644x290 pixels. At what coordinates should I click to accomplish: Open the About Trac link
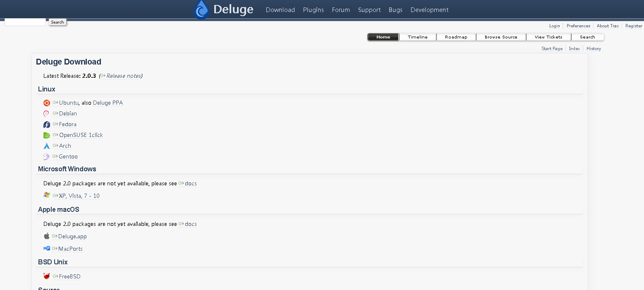click(608, 26)
